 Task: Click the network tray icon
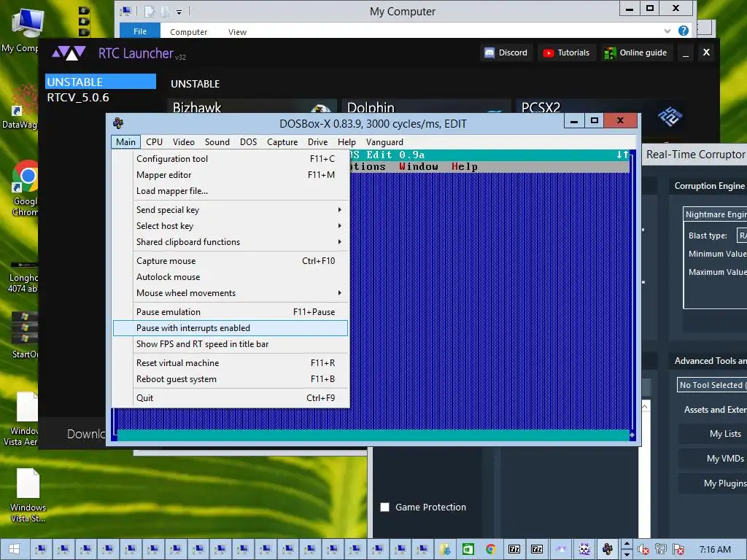pyautogui.click(x=661, y=550)
